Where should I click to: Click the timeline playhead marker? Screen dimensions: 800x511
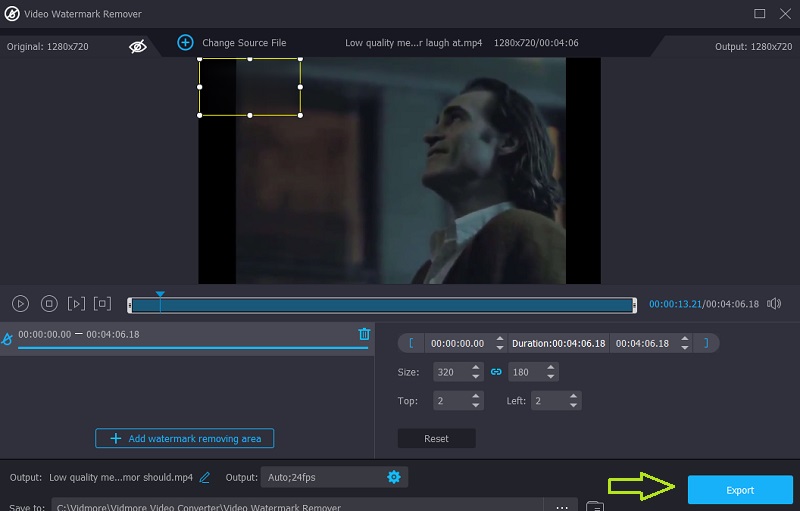[x=160, y=296]
